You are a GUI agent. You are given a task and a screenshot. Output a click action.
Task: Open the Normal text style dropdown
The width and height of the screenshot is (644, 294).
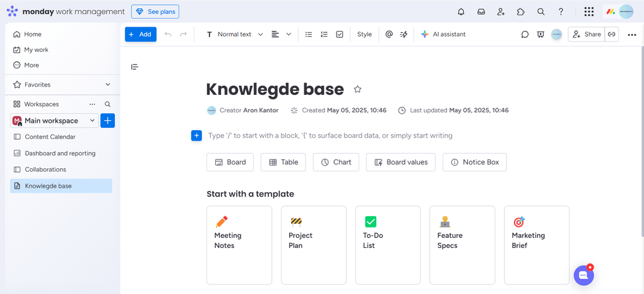tap(234, 34)
